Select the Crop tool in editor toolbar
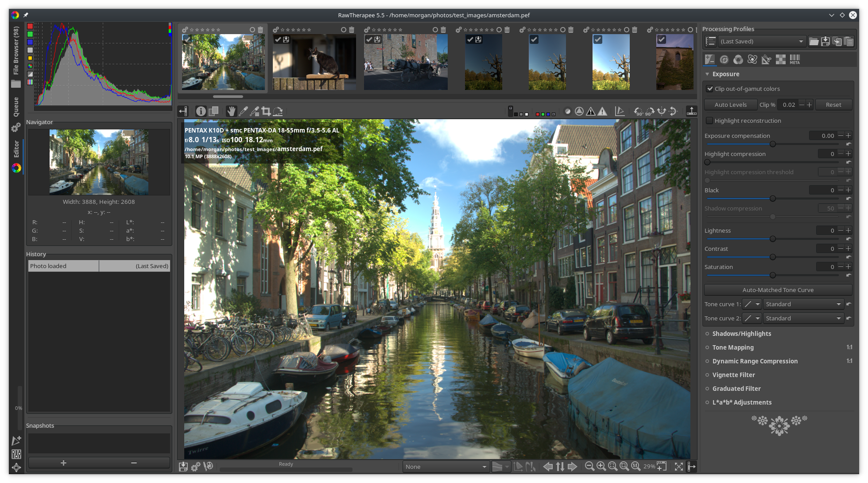This screenshot has height=483, width=868. point(266,111)
